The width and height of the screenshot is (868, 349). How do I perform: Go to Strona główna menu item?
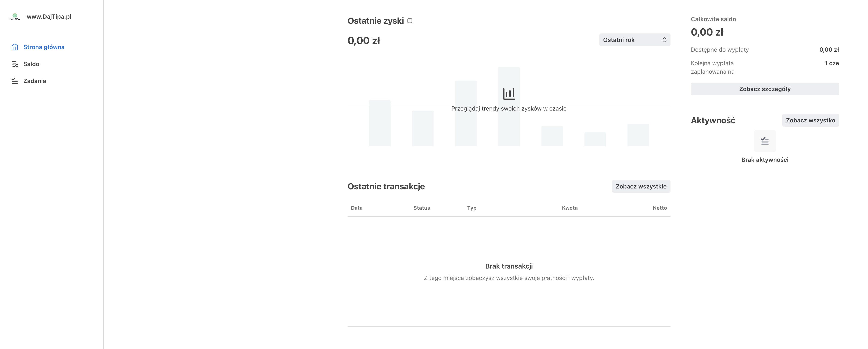point(44,47)
